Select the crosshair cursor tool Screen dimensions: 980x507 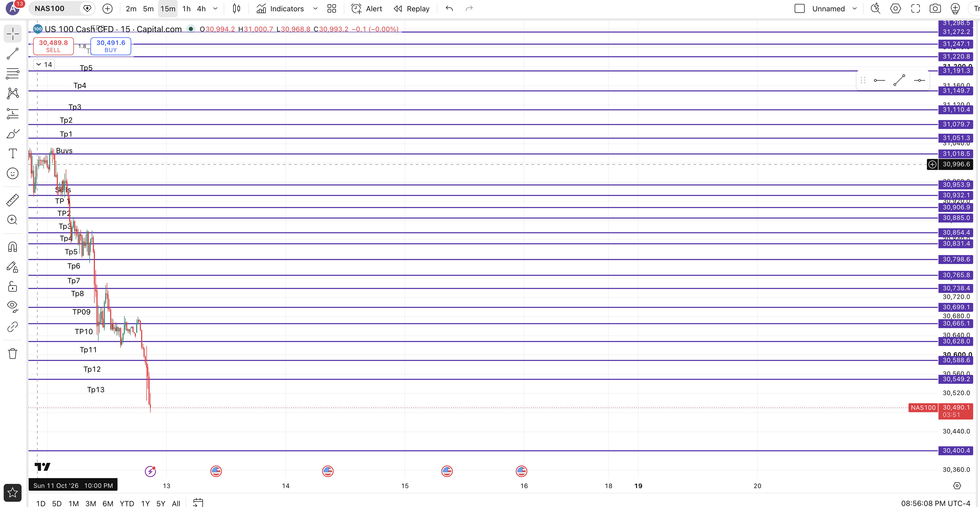13,34
